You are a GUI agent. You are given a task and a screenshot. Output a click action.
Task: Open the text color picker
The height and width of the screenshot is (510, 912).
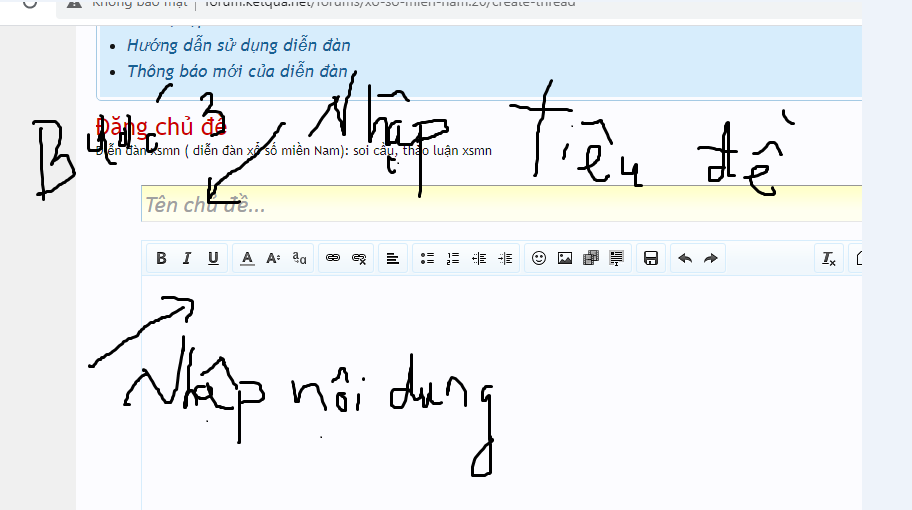247,259
